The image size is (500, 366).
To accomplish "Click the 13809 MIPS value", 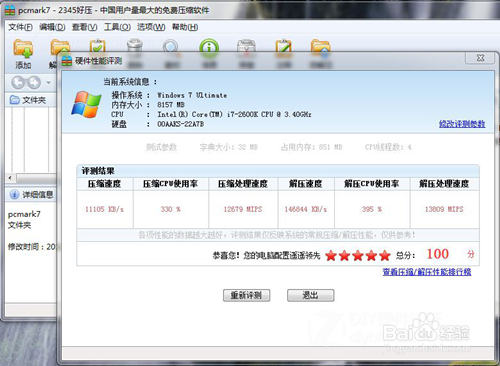I will [x=444, y=209].
